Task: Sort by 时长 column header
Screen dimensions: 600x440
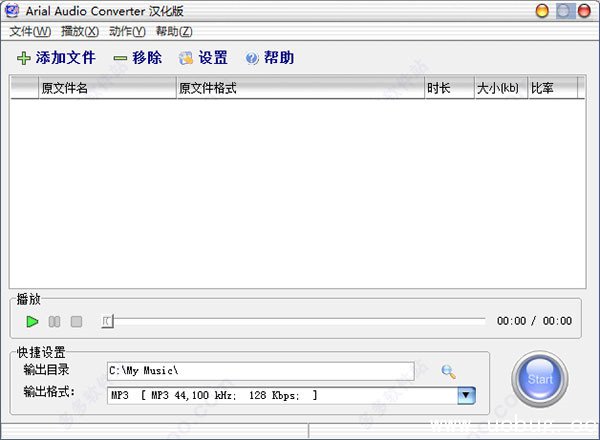Action: (448, 88)
